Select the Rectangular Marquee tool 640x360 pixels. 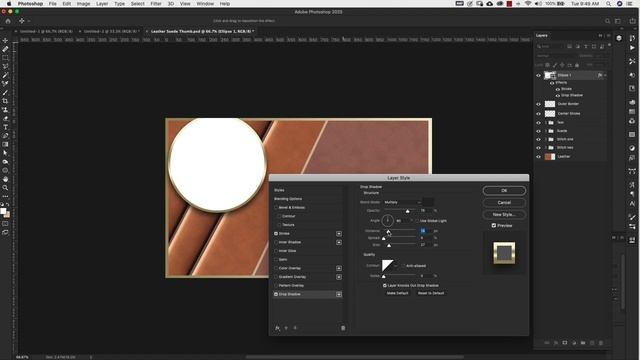click(x=5, y=58)
